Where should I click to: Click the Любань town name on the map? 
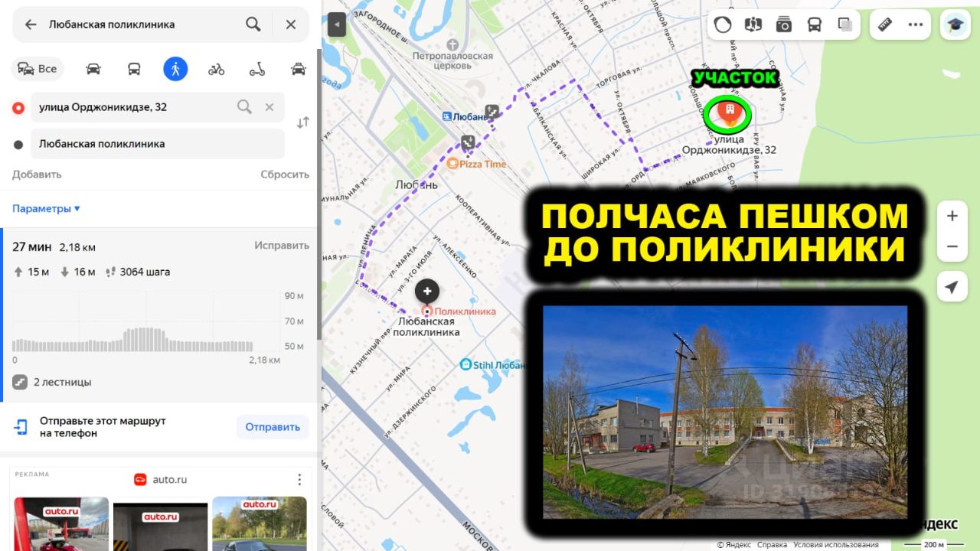point(416,184)
